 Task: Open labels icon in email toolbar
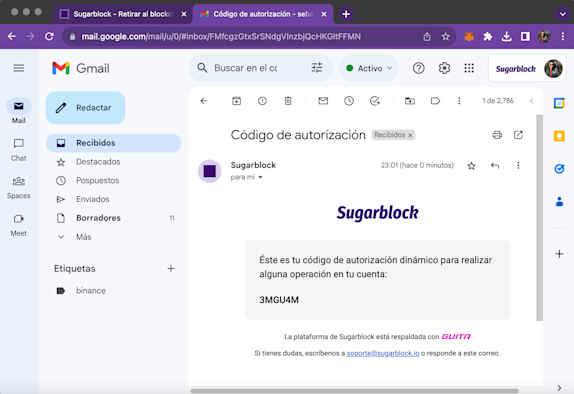coord(435,101)
